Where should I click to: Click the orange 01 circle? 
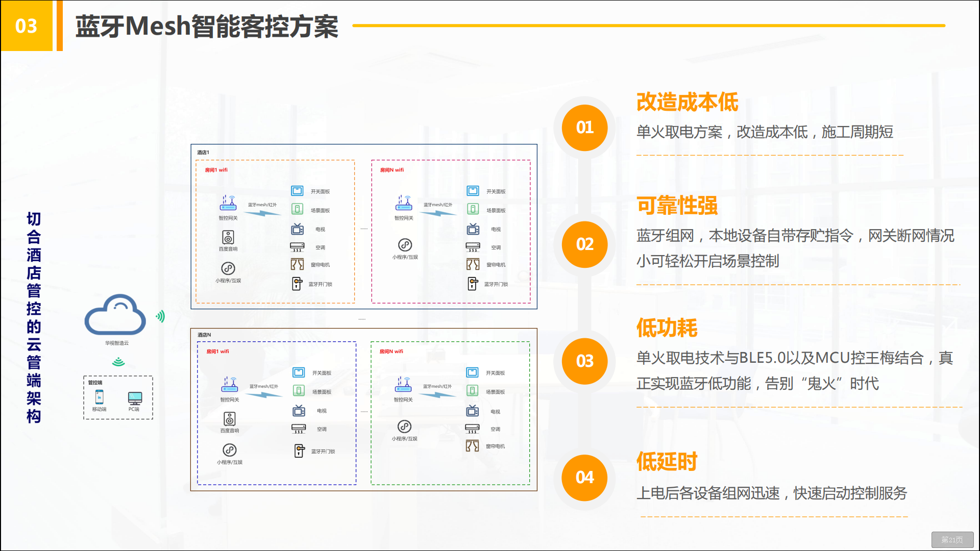point(584,128)
